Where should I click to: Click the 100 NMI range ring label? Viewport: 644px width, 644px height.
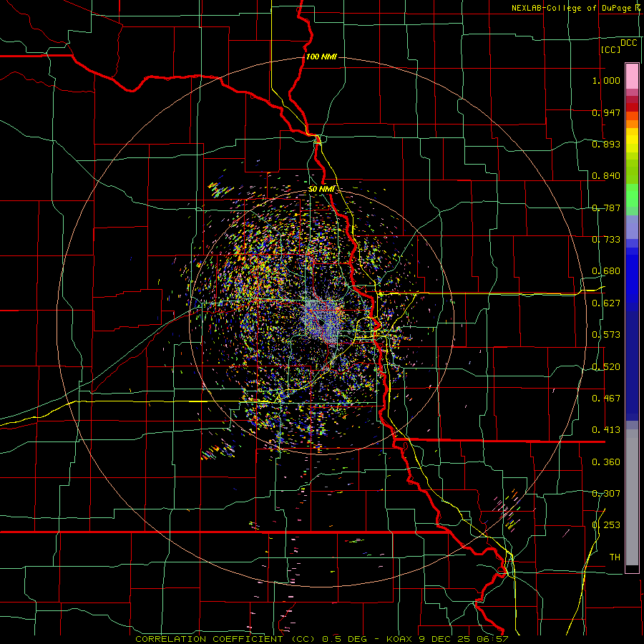[321, 57]
